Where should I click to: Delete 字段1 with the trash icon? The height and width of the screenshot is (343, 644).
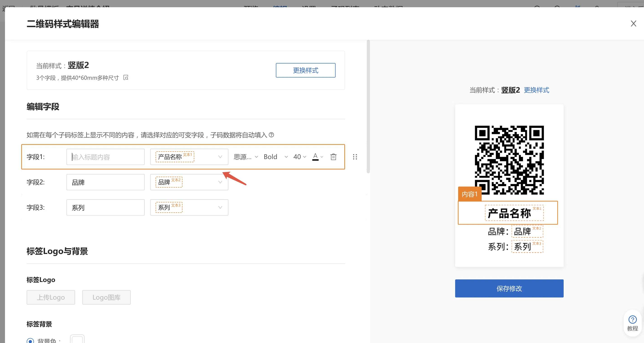(x=333, y=157)
